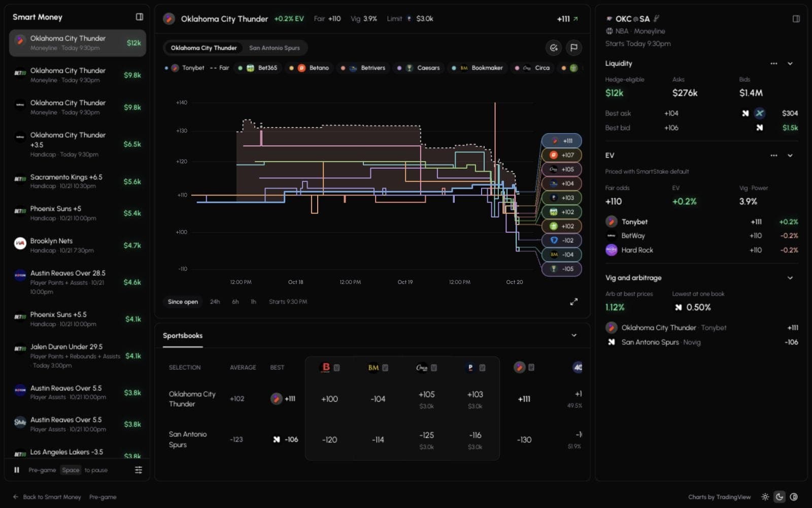Collapse Vig and arbitrage section
812x508 pixels.
(790, 278)
